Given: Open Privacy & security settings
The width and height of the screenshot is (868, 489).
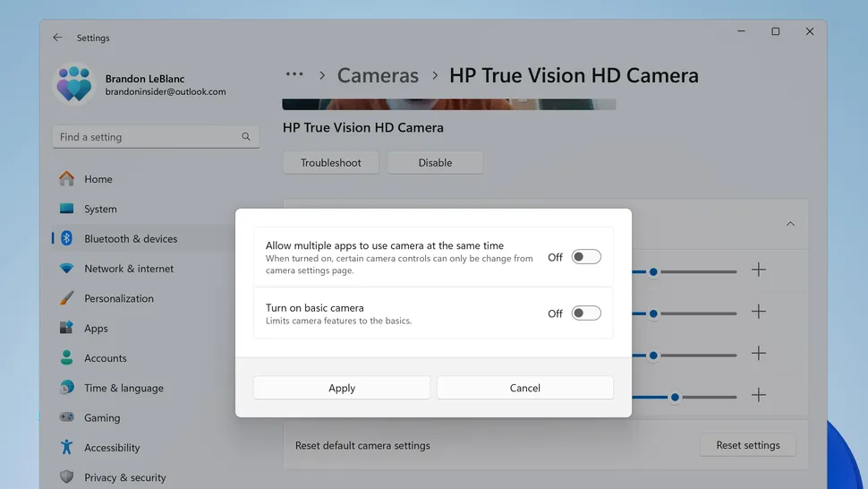Looking at the screenshot, I should click(124, 477).
